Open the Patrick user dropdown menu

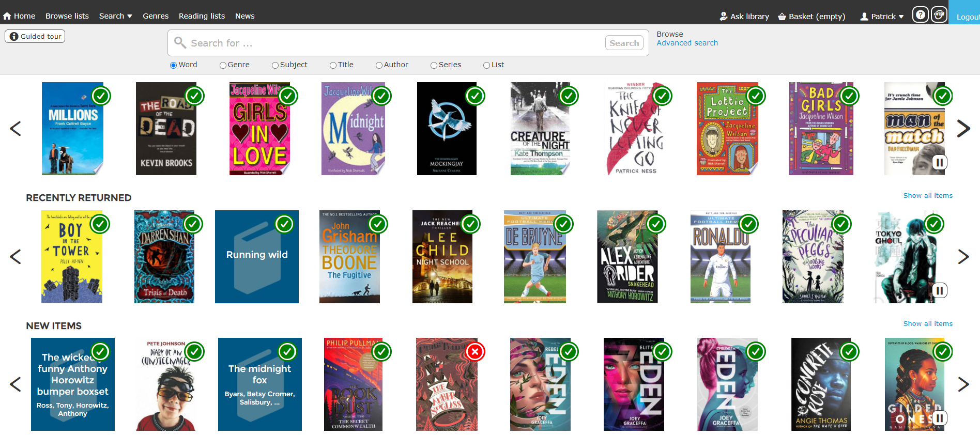coord(882,17)
